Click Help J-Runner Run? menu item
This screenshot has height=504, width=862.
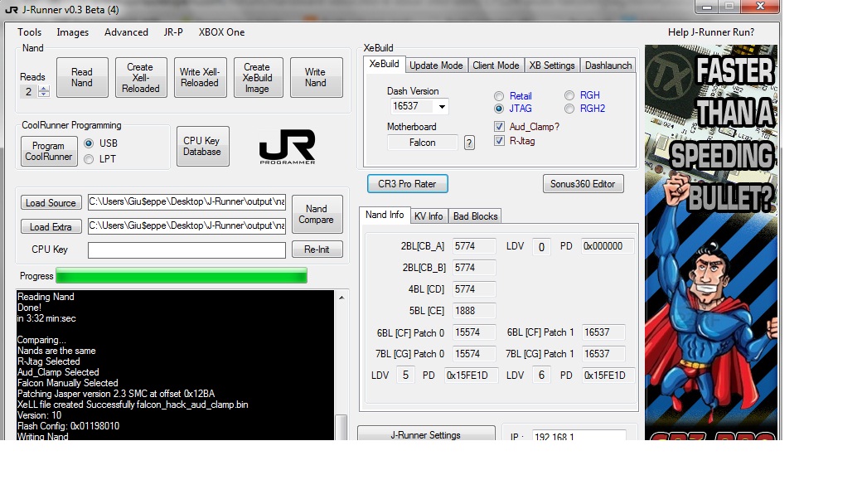(711, 32)
